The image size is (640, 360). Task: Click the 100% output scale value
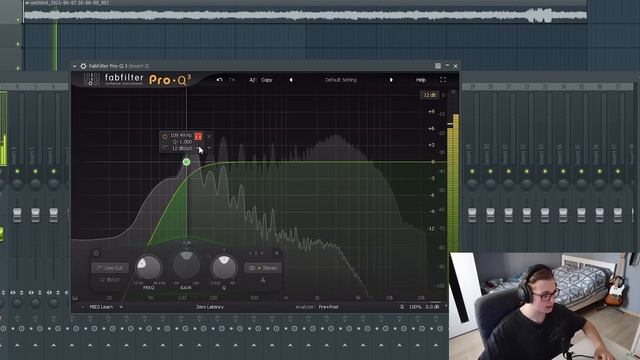[415, 307]
